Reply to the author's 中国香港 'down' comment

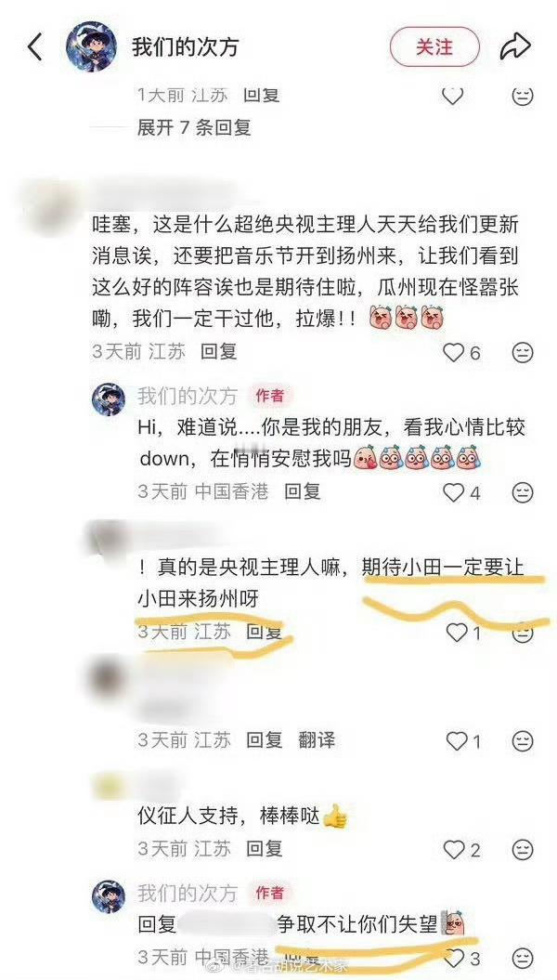pyautogui.click(x=303, y=492)
